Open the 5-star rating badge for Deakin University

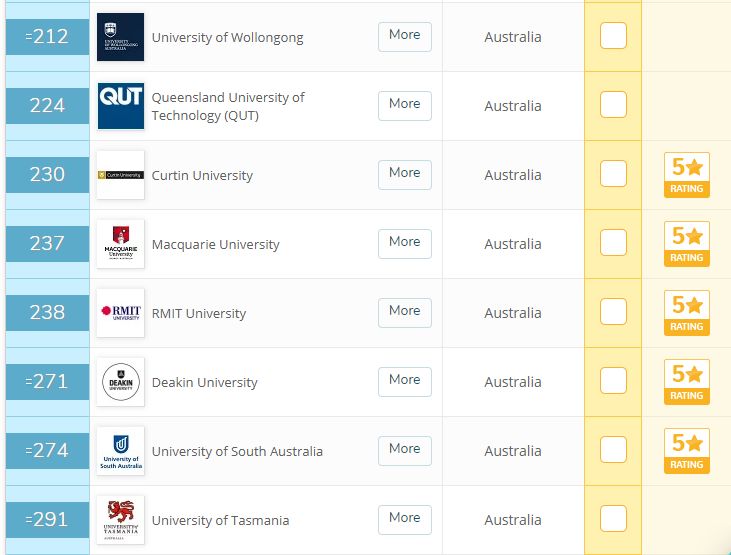(x=687, y=382)
